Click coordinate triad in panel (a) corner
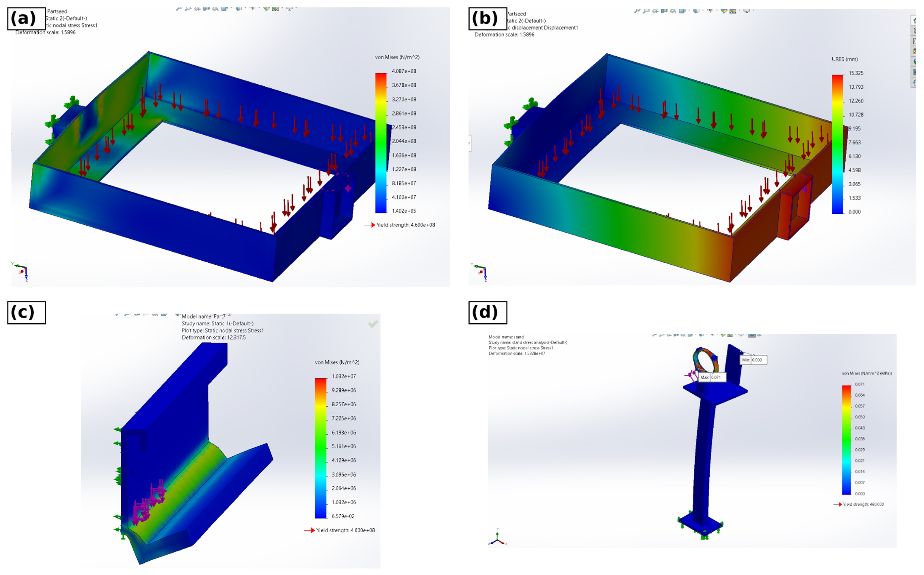This screenshot has width=924, height=575. pos(21,272)
